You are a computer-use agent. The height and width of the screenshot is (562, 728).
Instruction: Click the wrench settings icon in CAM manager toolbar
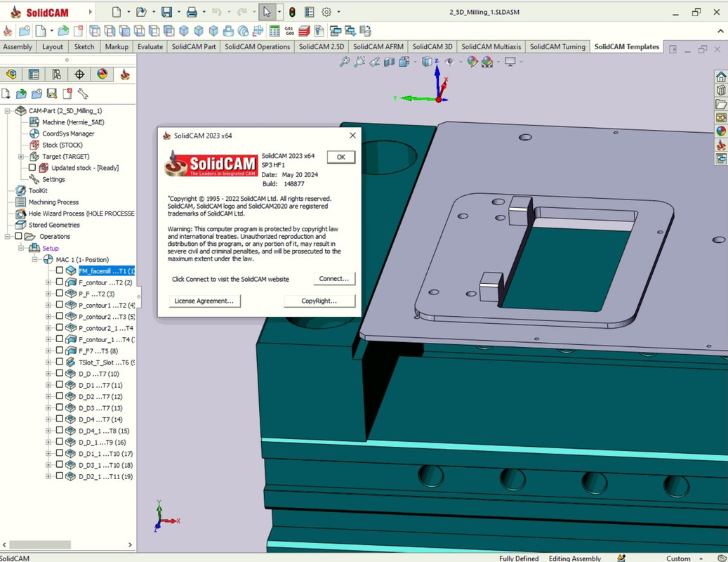pyautogui.click(x=83, y=94)
